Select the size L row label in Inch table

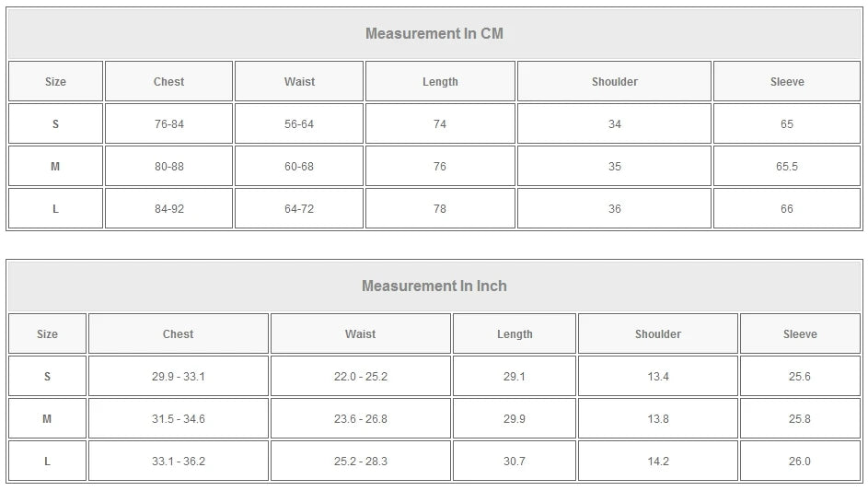click(47, 462)
